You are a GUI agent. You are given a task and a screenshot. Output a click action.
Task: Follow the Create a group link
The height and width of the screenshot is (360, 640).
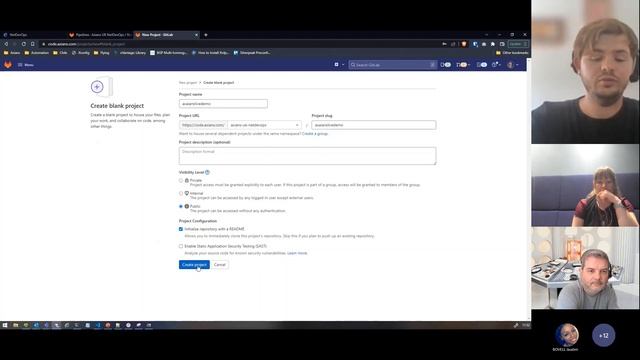tap(315, 134)
